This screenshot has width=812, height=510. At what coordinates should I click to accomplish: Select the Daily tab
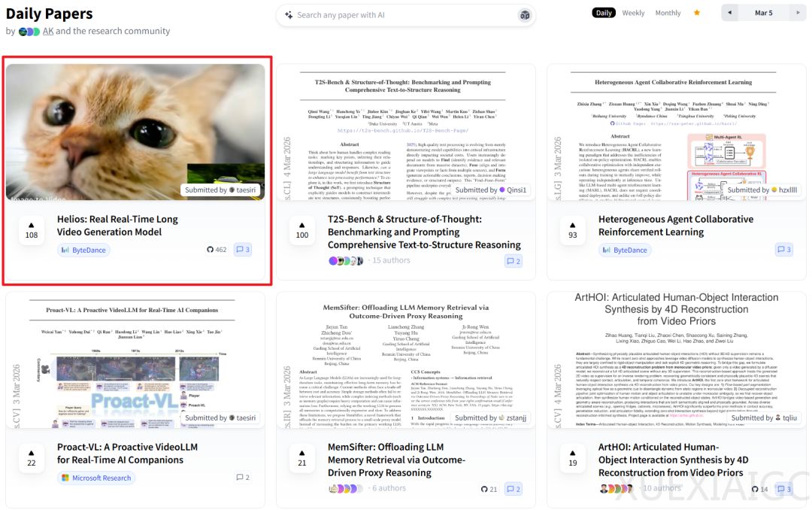(x=603, y=13)
